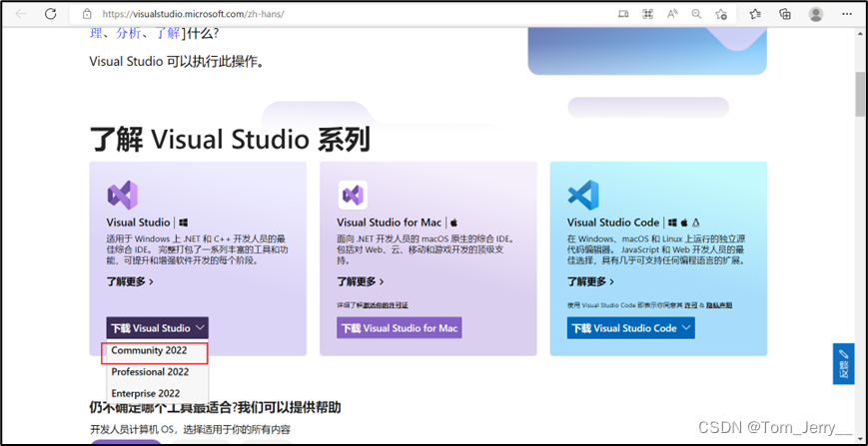Click the user profile avatar
Viewport: 868px width, 446px height.
(815, 14)
